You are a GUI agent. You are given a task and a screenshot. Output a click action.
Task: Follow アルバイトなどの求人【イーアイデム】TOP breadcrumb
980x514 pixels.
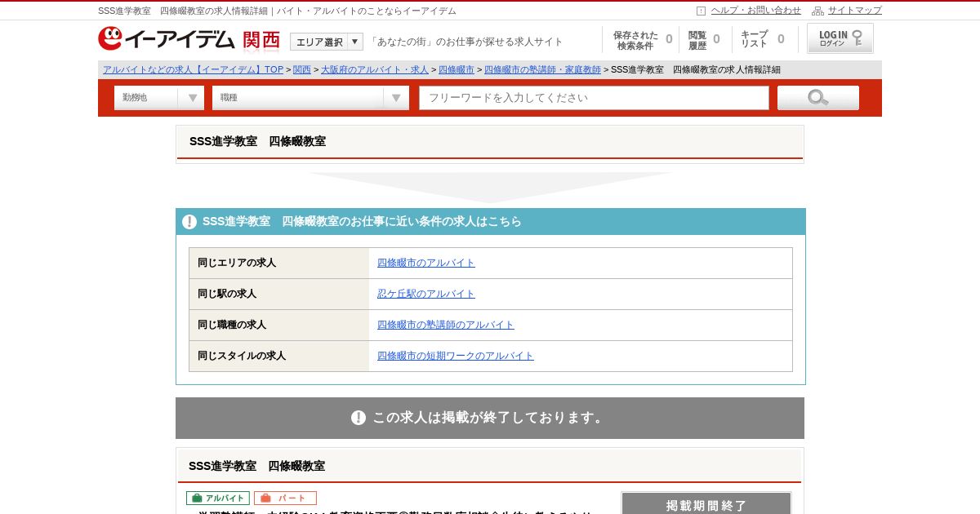pos(193,70)
